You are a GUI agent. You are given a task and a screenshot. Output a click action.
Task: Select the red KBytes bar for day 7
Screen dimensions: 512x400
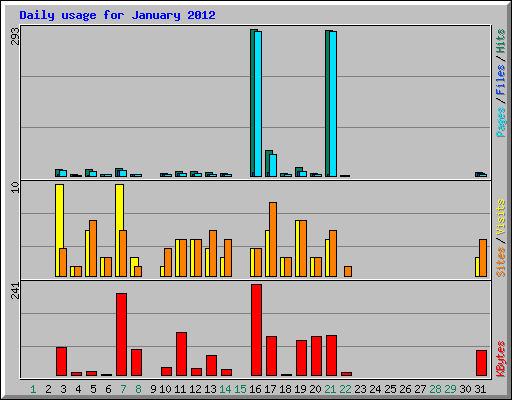coord(121,334)
